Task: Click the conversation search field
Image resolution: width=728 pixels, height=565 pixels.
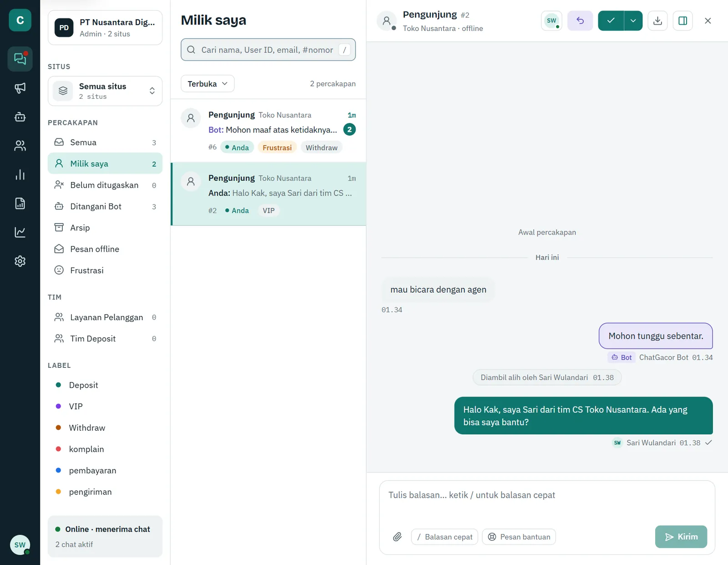Action: click(x=268, y=50)
